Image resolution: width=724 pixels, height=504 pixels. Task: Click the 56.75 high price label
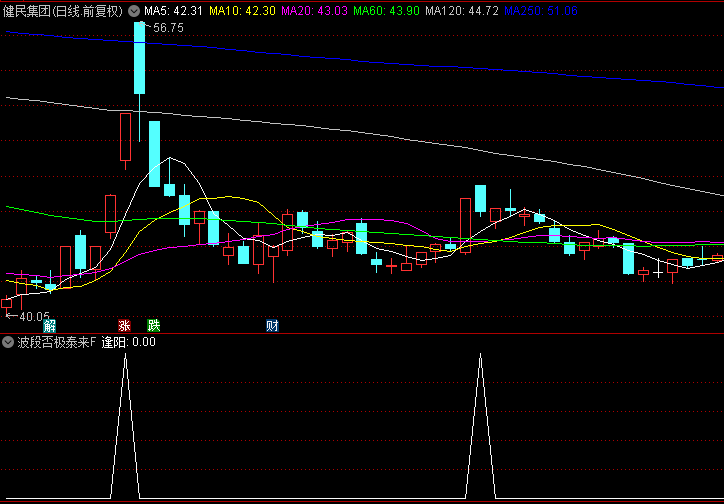(168, 28)
